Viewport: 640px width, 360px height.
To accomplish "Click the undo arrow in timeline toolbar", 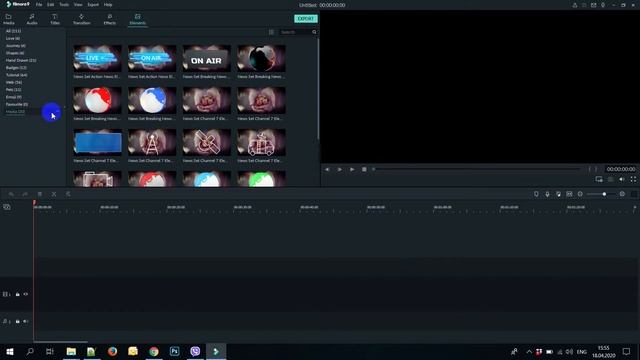I will click(x=11, y=194).
